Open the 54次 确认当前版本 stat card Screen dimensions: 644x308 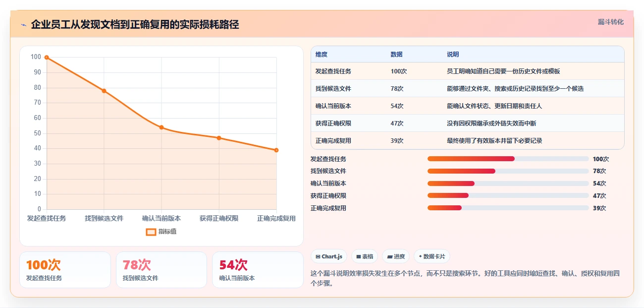[x=258, y=270]
